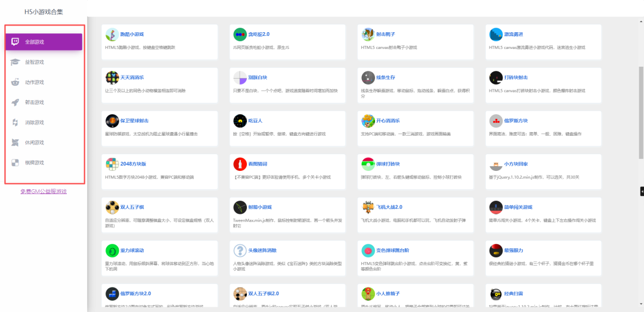Click the 跑酷小游戏 game icon
The image size is (644, 312).
point(112,34)
